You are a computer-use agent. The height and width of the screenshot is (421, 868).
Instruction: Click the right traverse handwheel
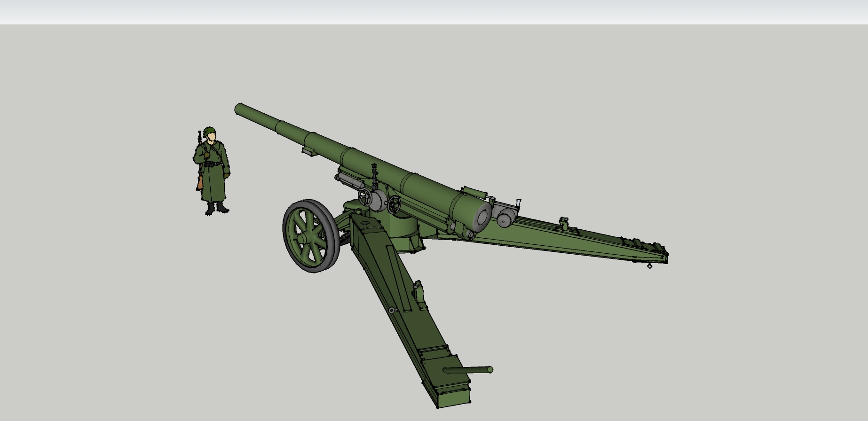click(x=394, y=204)
